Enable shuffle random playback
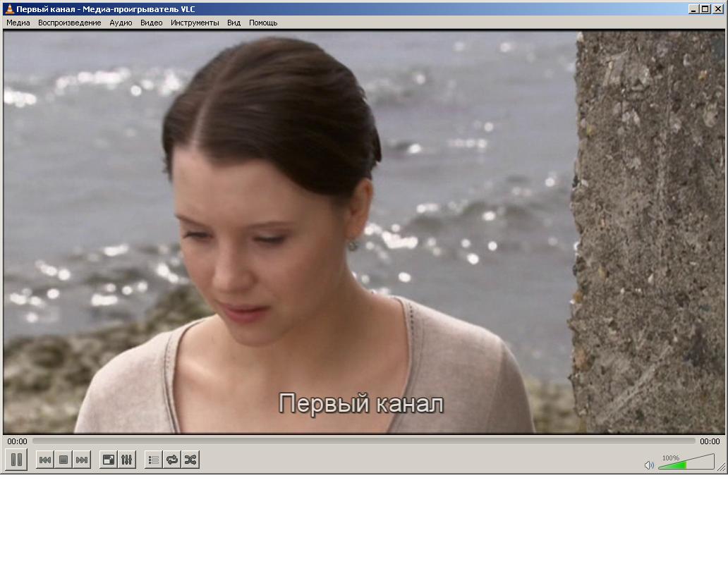 [x=190, y=460]
